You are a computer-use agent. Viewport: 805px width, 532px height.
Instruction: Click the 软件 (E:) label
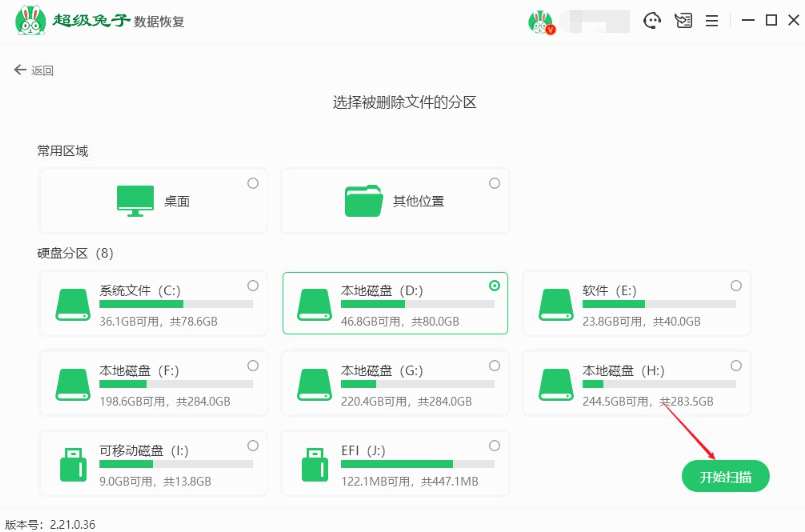pos(610,291)
